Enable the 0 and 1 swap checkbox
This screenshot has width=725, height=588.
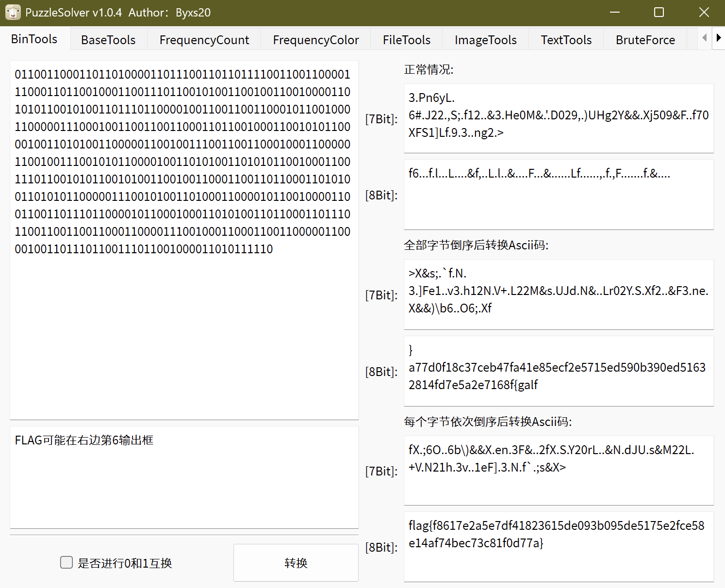point(66,562)
